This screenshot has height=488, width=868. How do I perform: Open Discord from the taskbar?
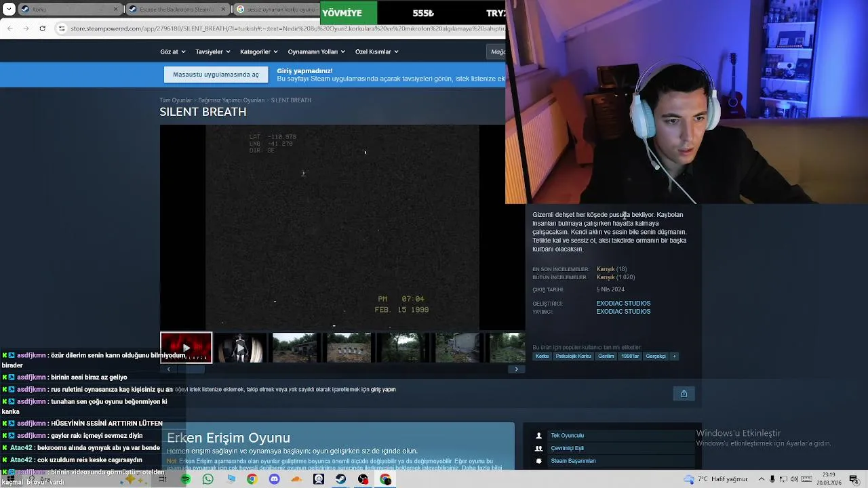point(274,479)
